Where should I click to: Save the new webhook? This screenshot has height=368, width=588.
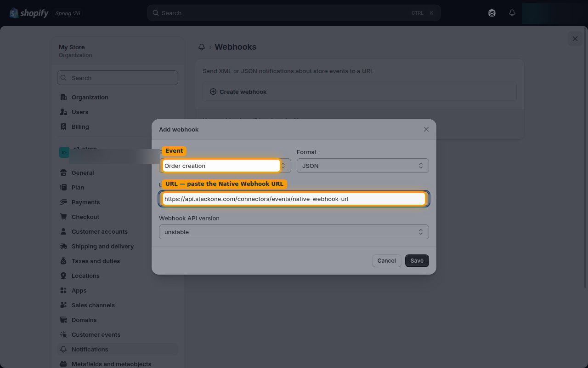(417, 260)
